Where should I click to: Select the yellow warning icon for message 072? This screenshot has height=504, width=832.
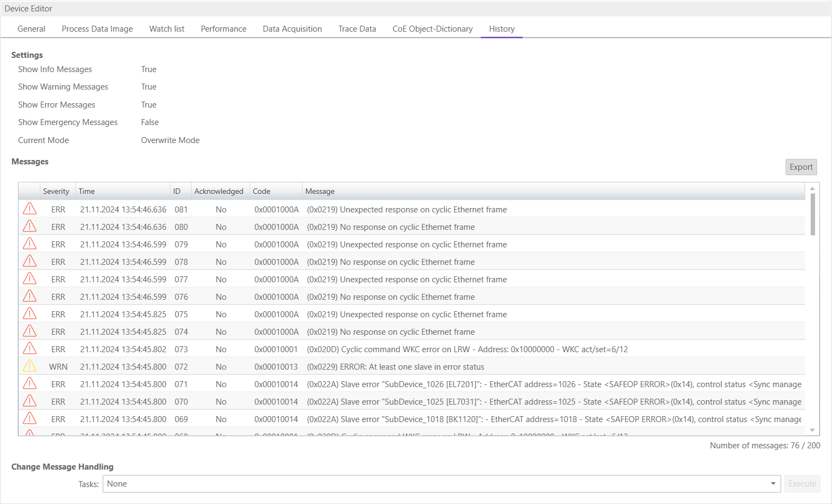[x=29, y=366]
